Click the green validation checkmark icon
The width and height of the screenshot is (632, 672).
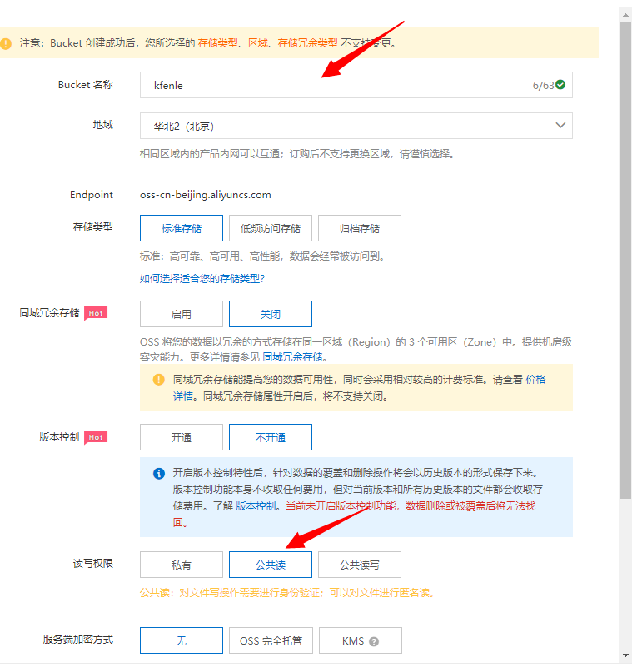coord(560,85)
